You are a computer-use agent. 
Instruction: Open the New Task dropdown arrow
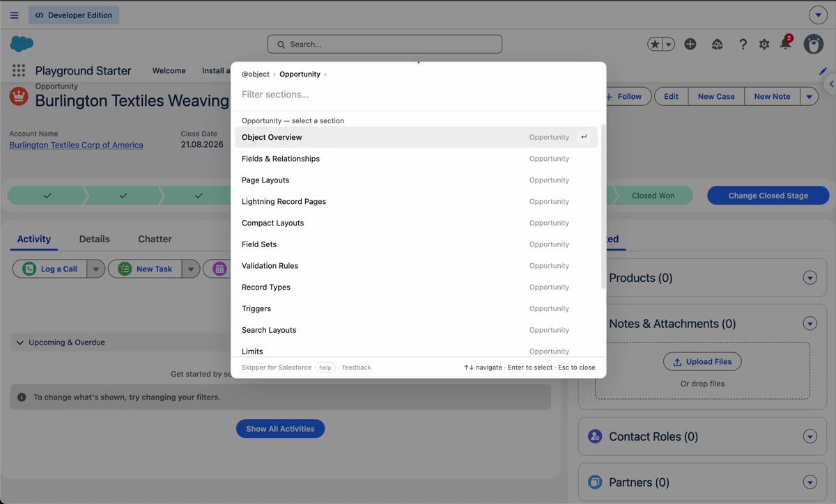(190, 269)
